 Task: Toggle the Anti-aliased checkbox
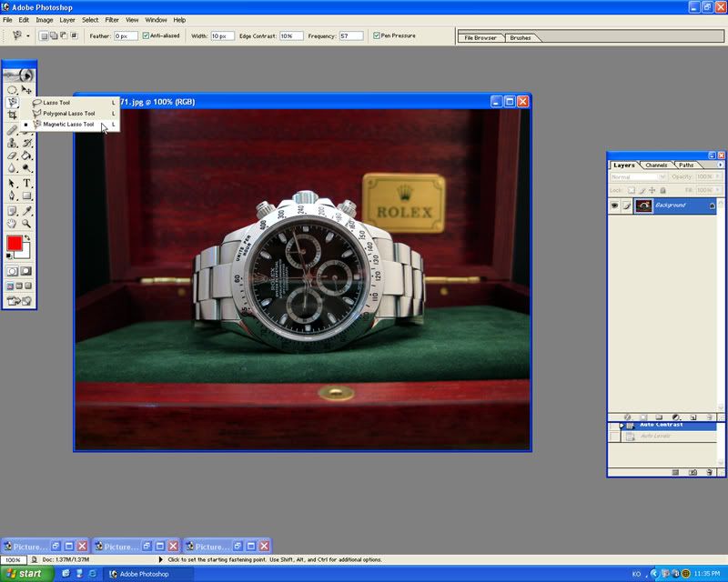[146, 35]
